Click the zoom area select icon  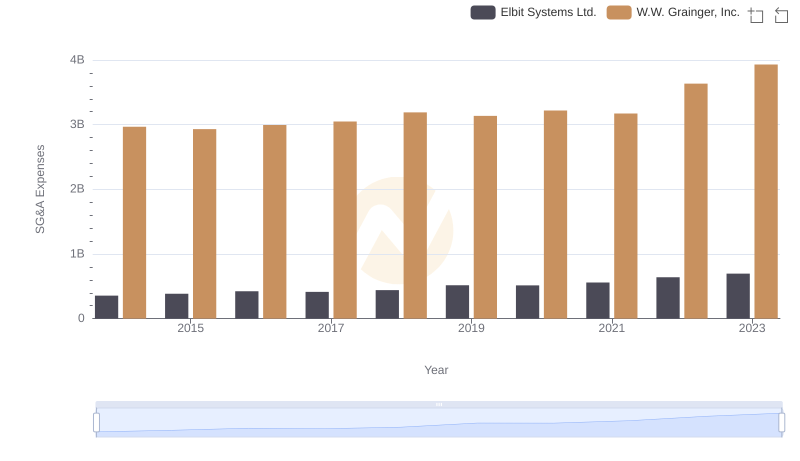click(x=755, y=15)
